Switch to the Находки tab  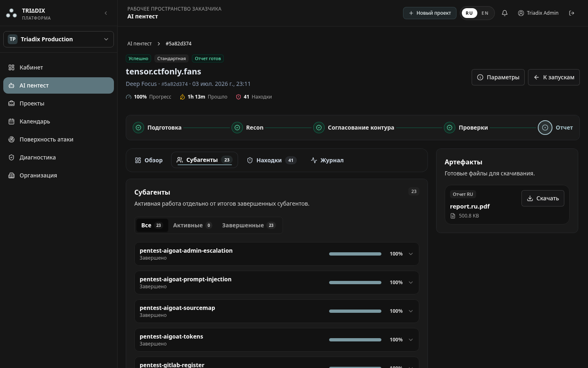pyautogui.click(x=272, y=160)
